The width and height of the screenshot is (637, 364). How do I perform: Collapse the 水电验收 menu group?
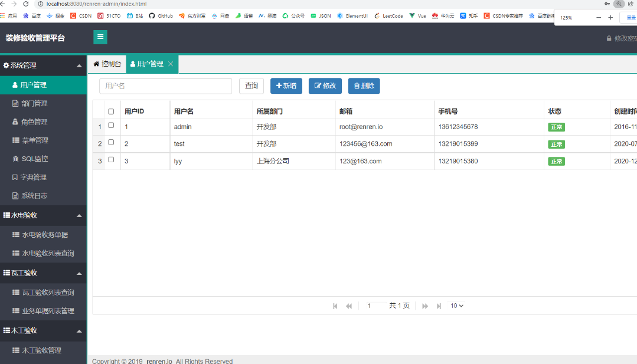pos(44,215)
